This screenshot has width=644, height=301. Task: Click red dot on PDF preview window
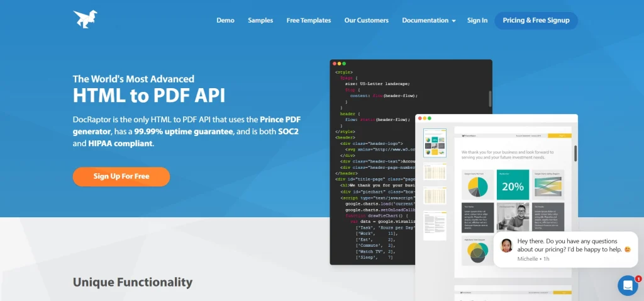tap(419, 118)
